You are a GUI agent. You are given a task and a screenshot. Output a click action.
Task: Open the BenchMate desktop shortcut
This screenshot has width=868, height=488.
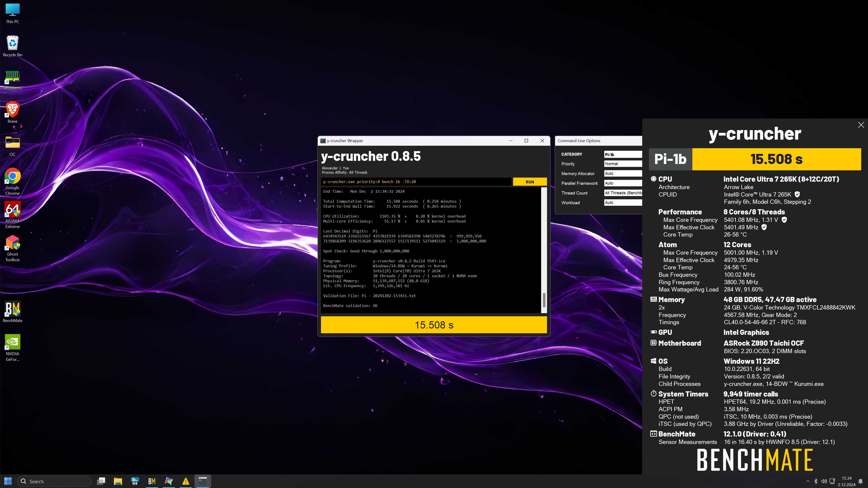click(12, 312)
